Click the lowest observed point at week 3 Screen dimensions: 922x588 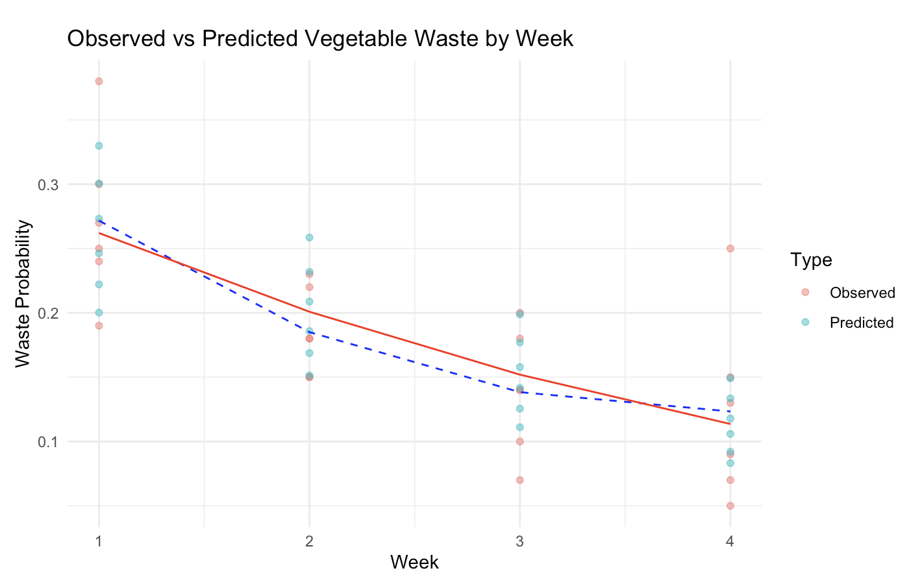(x=519, y=480)
